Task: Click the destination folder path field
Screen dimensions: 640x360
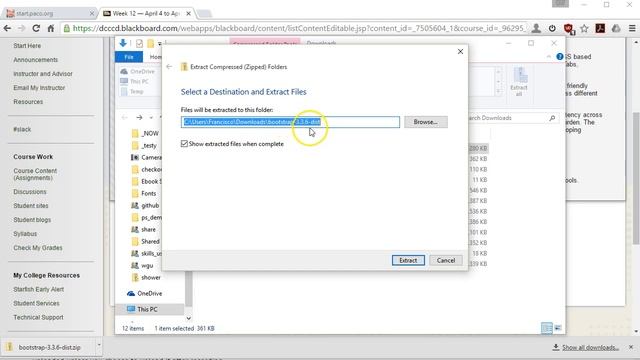Action: coord(290,122)
